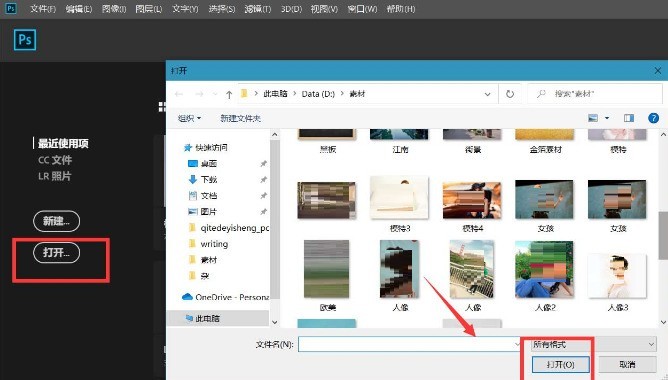Screen dimensions: 668x380
Task: Click the pin icon next to 图片
Action: point(263,212)
